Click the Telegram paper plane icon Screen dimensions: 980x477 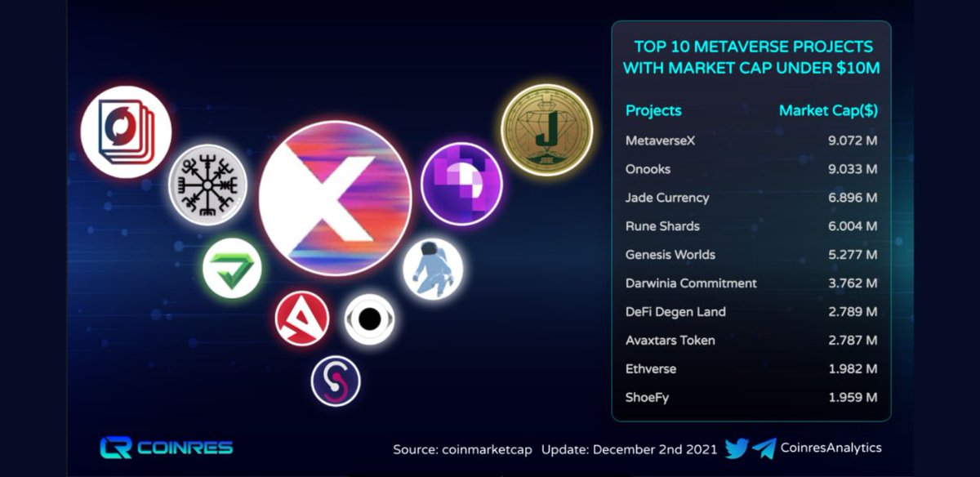[x=764, y=448]
